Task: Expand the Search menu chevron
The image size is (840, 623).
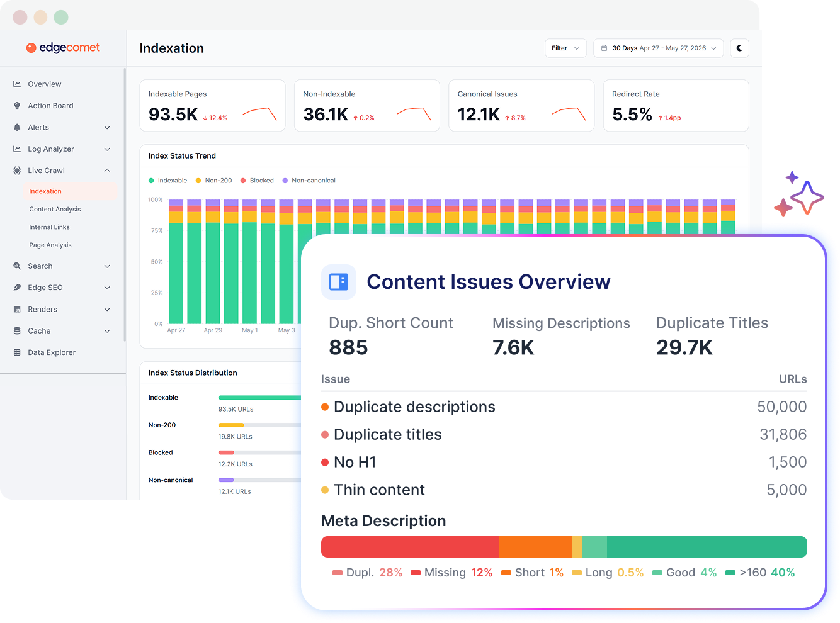Action: [x=107, y=266]
